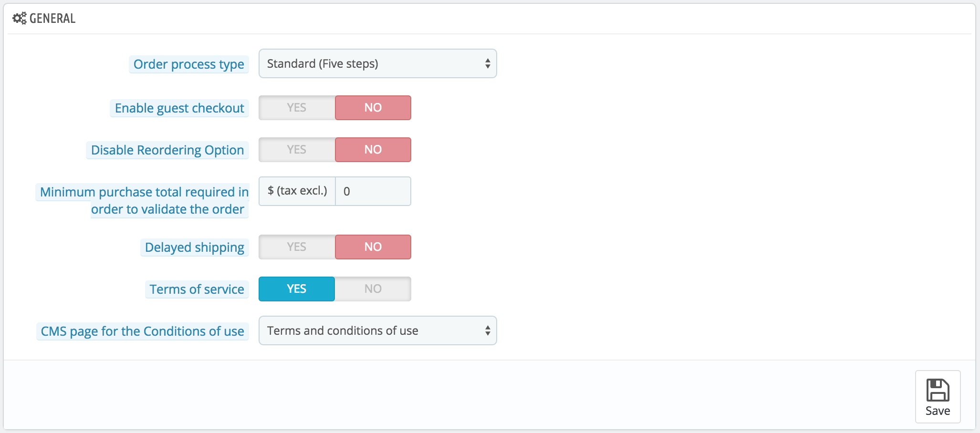Set Disable Reordering Option to NO

tap(373, 150)
